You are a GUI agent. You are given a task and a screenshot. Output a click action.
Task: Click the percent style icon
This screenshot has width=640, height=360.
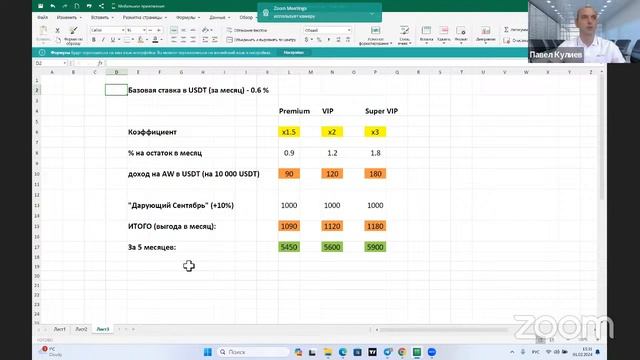[319, 40]
